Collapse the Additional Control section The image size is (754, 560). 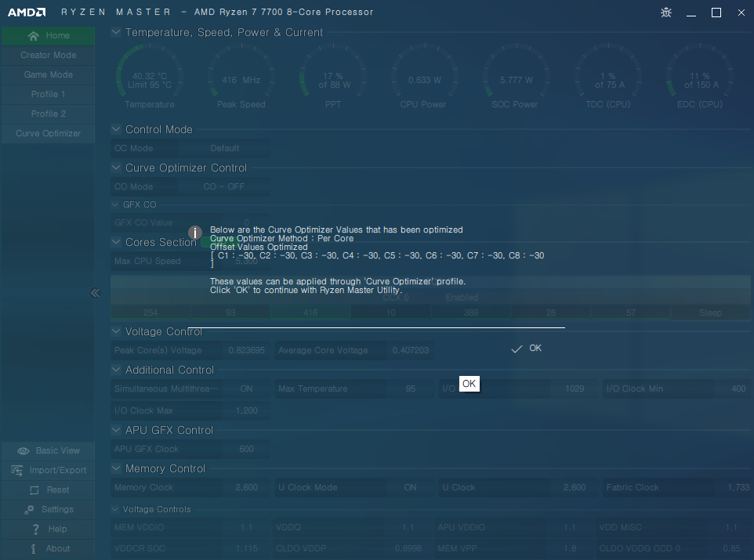click(x=116, y=370)
